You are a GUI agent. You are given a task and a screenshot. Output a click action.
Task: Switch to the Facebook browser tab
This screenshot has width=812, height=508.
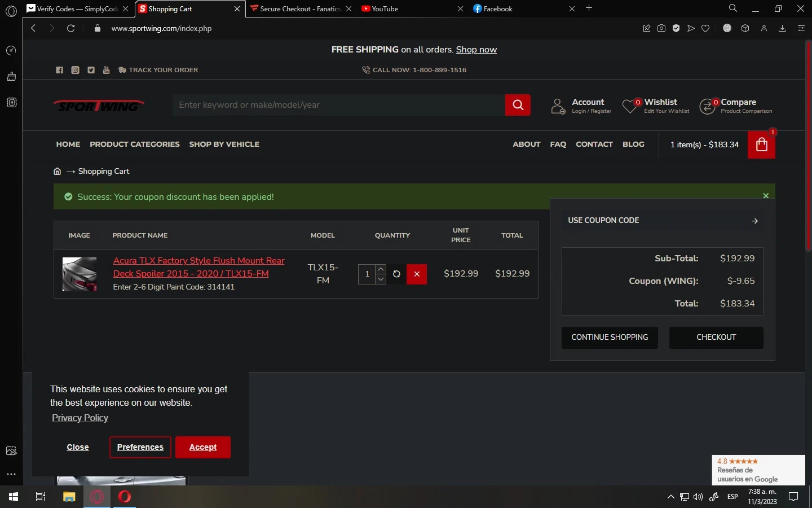(523, 8)
